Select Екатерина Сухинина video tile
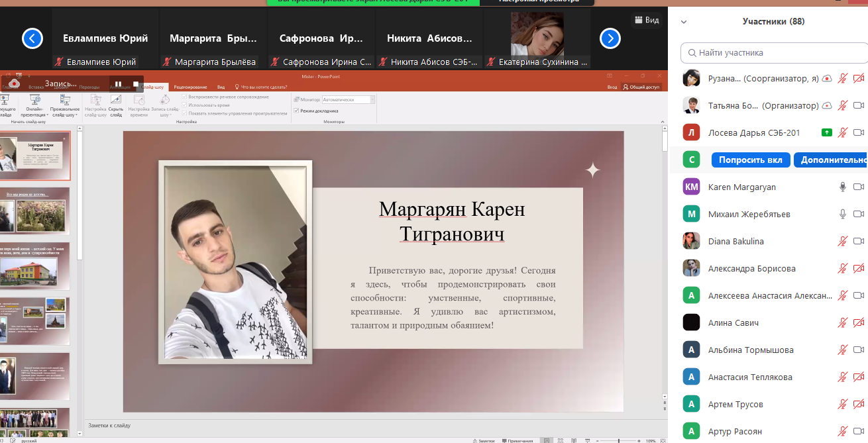 point(537,39)
